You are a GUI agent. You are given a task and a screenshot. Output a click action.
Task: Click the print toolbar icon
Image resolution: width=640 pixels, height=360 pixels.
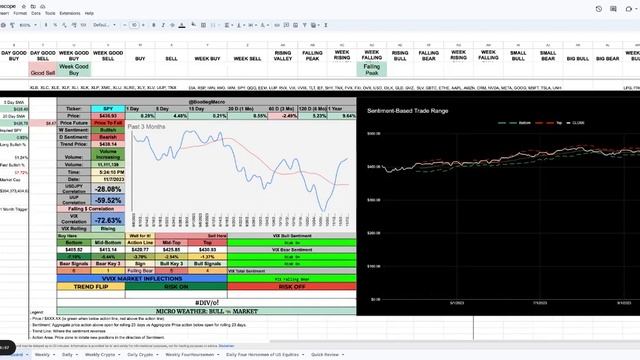pyautogui.click(x=3, y=25)
